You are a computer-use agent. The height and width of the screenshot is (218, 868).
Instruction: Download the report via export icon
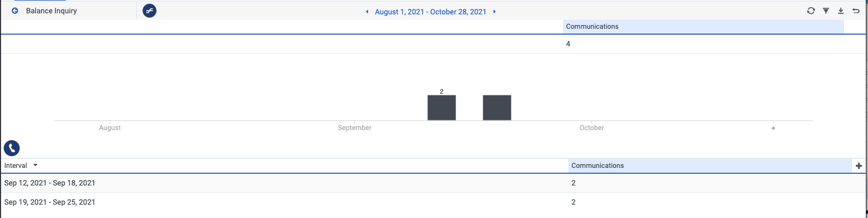coord(841,11)
